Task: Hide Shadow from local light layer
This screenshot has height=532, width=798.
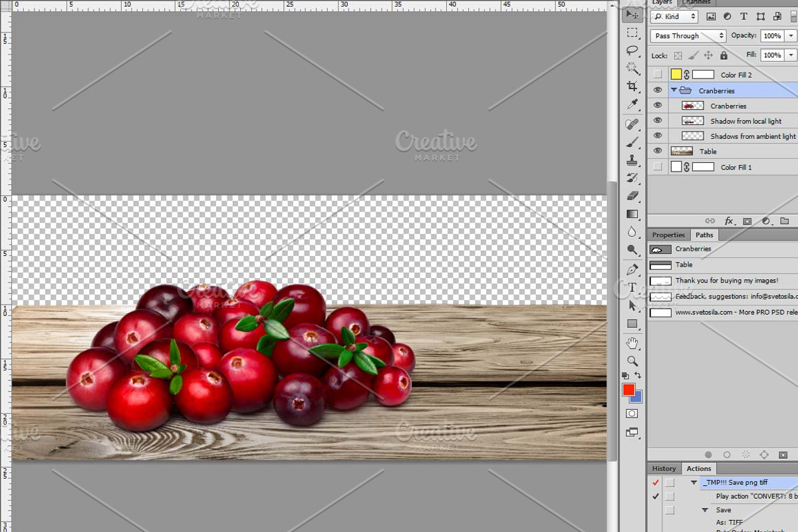Action: 658,120
